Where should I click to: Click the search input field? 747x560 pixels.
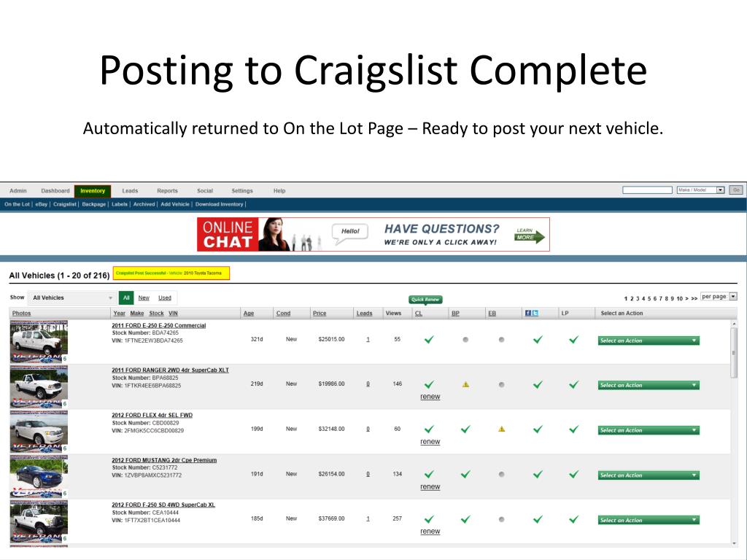coord(647,190)
